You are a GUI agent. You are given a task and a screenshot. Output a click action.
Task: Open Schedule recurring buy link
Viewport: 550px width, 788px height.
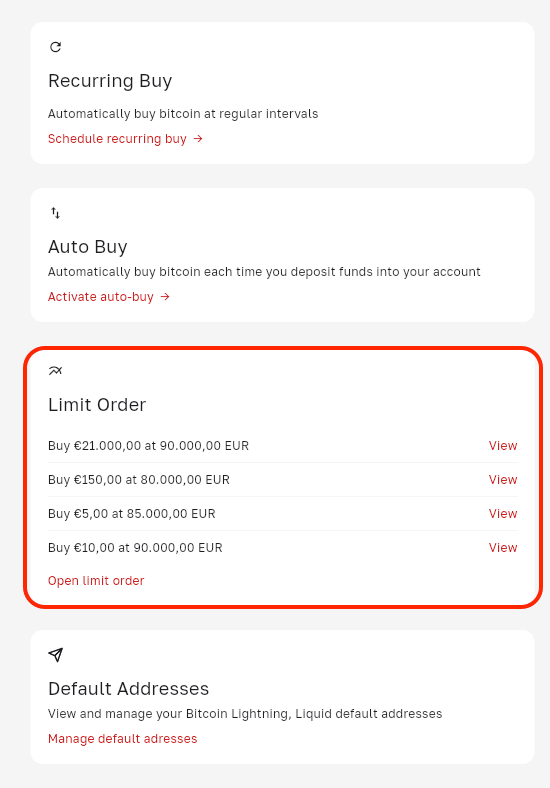pyautogui.click(x=117, y=139)
